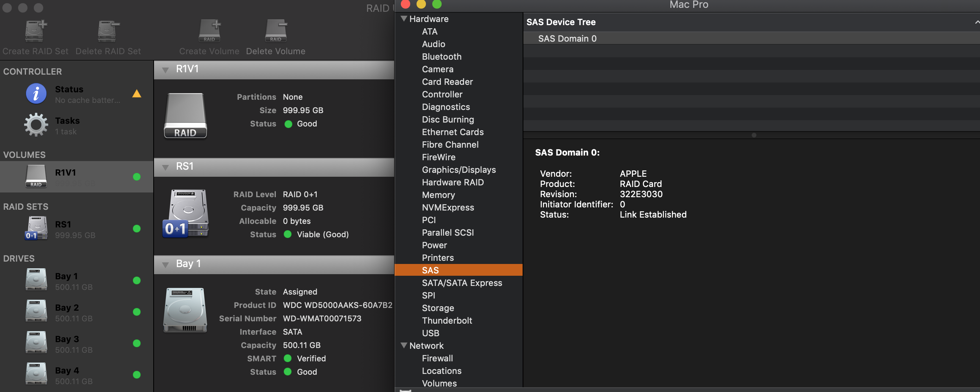
Task: Click the Create Volume toolbar icon
Action: pos(209,31)
